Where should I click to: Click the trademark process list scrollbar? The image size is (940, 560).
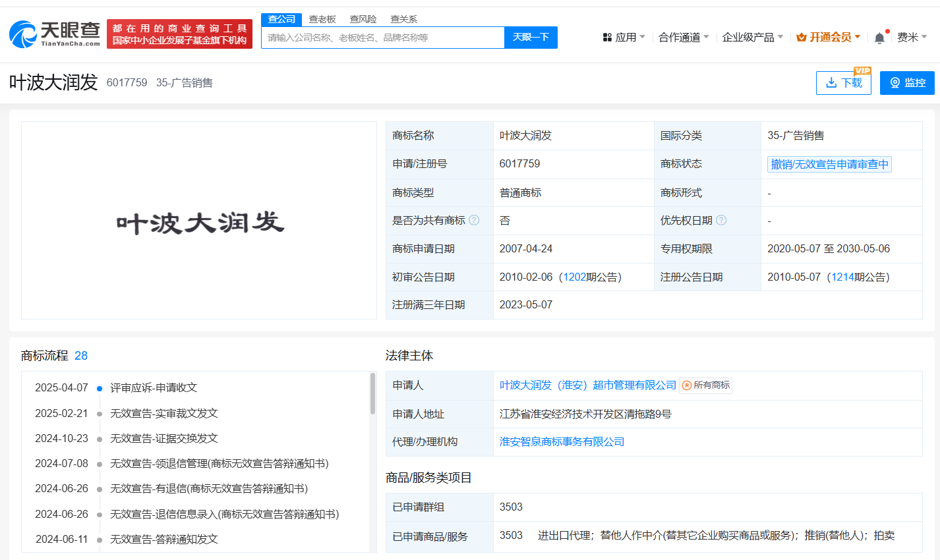(372, 394)
